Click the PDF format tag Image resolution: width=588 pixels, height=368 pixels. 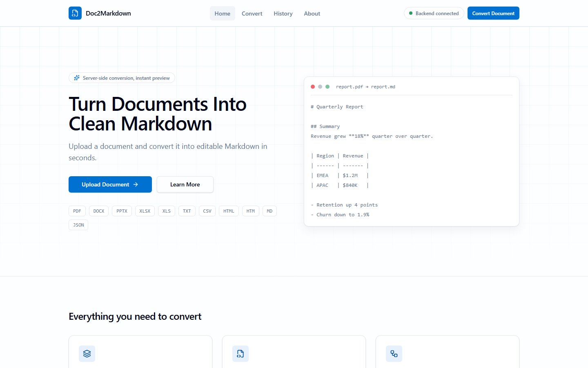tap(77, 211)
